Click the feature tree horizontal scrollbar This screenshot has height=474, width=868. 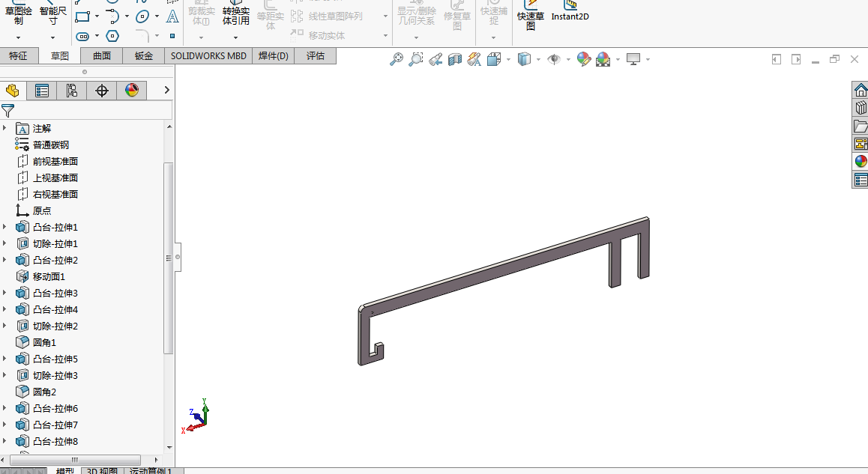(75, 461)
